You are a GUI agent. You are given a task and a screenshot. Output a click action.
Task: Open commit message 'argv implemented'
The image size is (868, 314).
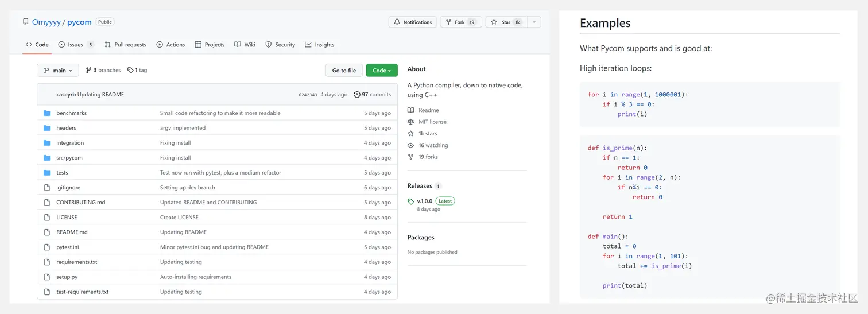point(183,128)
